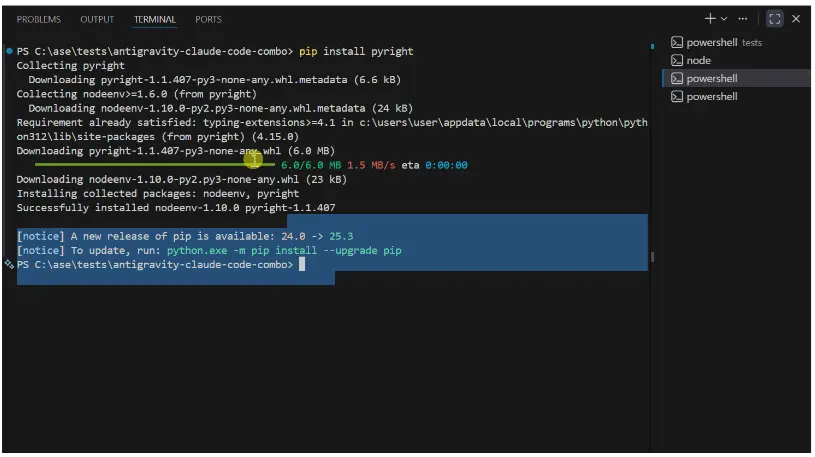Image resolution: width=815 pixels, height=457 pixels.
Task: Click the plus icon for new terminal
Action: (710, 19)
